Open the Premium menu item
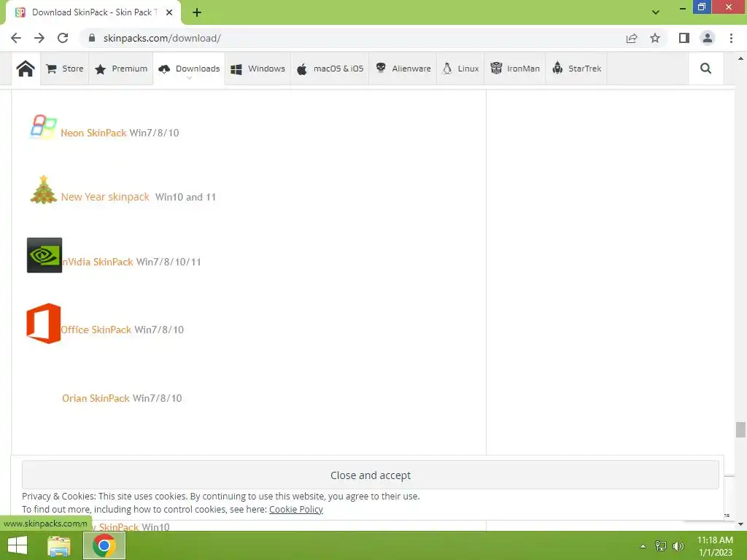Viewport: 747px width, 560px height. (x=121, y=69)
